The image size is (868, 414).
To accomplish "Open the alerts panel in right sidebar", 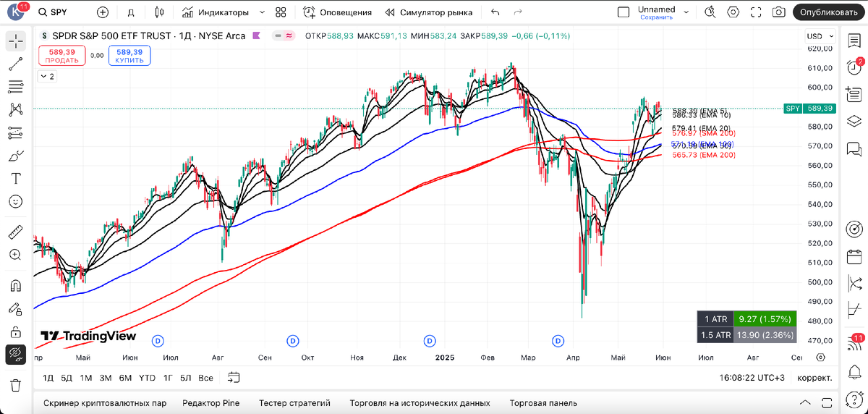I will [854, 67].
